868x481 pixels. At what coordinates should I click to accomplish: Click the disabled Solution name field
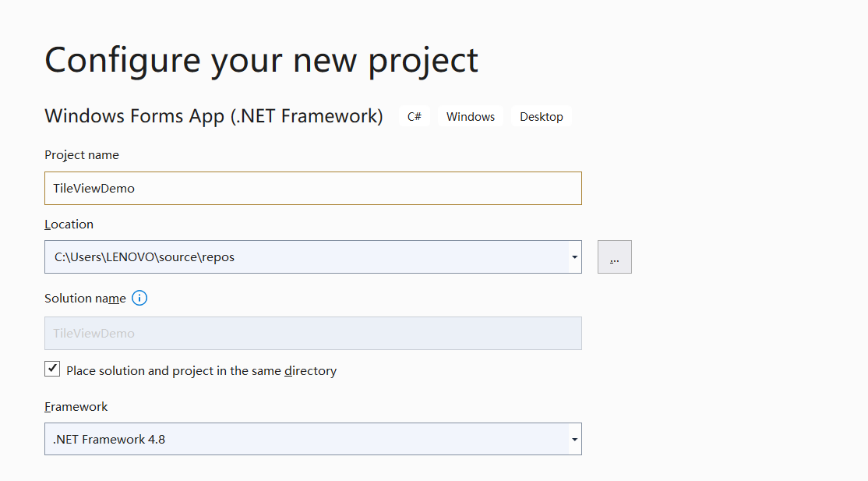312,333
